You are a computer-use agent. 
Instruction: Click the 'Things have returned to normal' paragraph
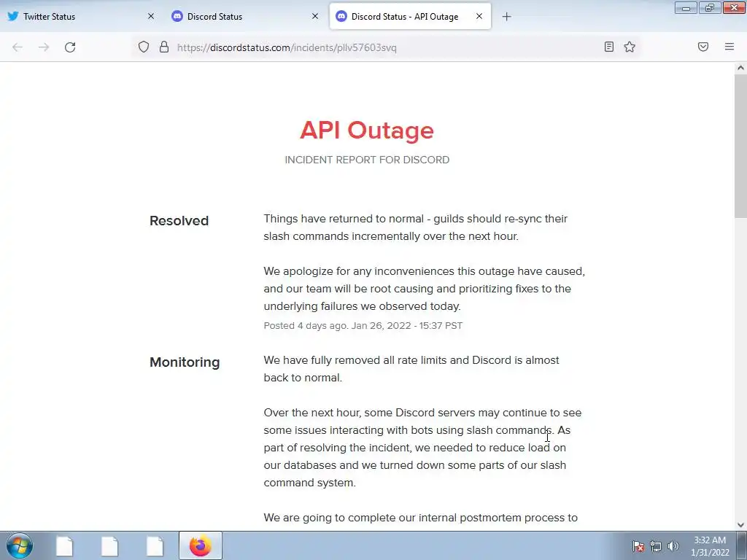tap(415, 227)
